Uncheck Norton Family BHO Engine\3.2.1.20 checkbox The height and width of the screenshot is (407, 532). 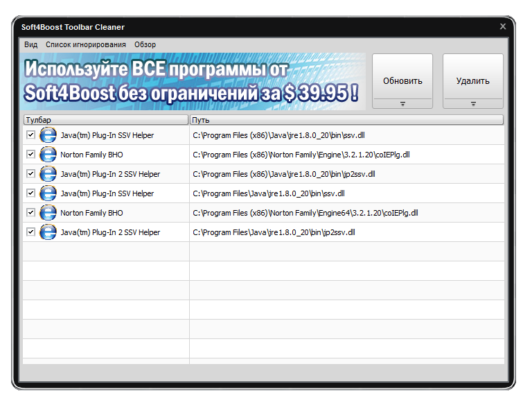click(30, 154)
